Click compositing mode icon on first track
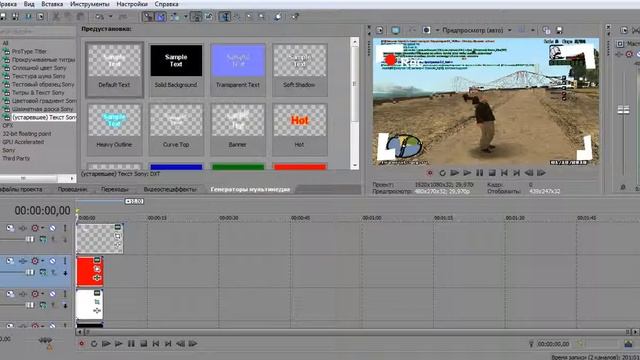The width and height of the screenshot is (640, 360). [x=42, y=240]
